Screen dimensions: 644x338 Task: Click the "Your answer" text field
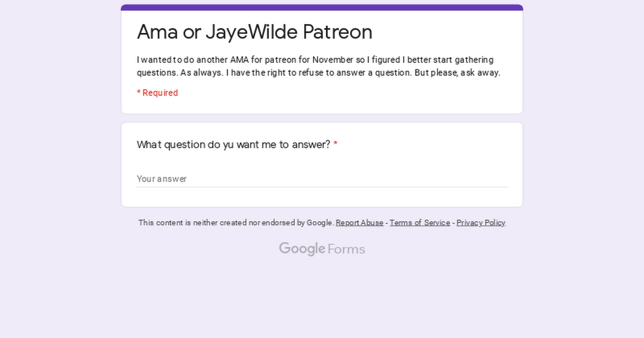pos(322,179)
